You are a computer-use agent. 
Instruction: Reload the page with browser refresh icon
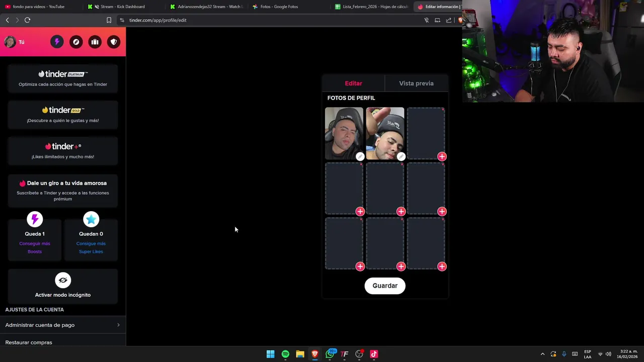27,20
